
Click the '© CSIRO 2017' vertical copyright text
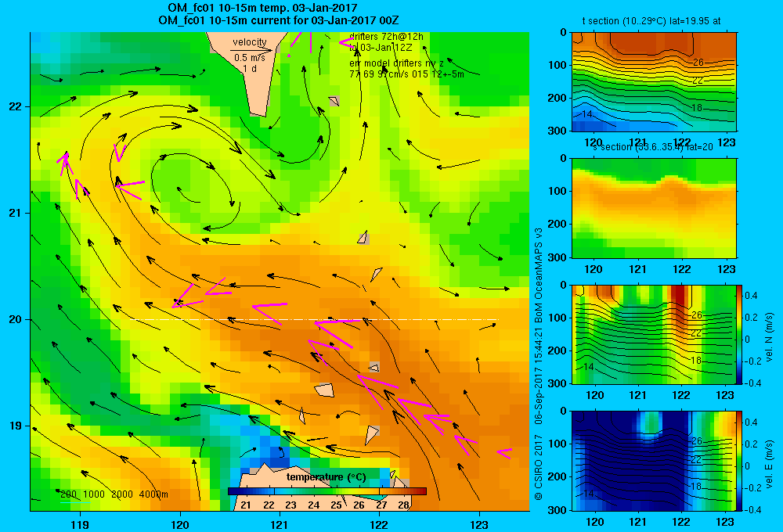[539, 467]
